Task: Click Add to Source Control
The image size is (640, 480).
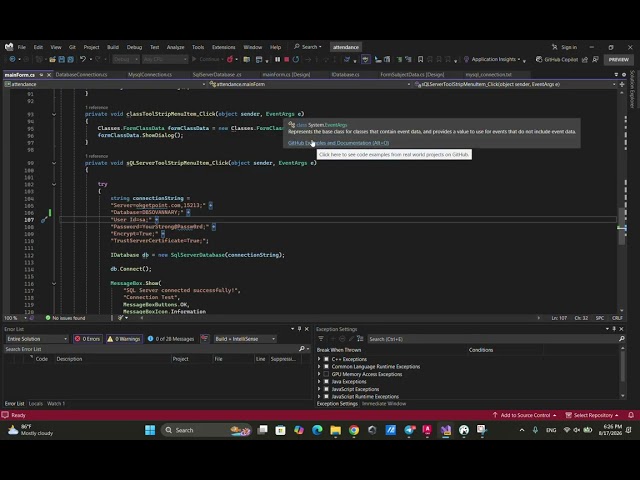Action: (x=524, y=415)
